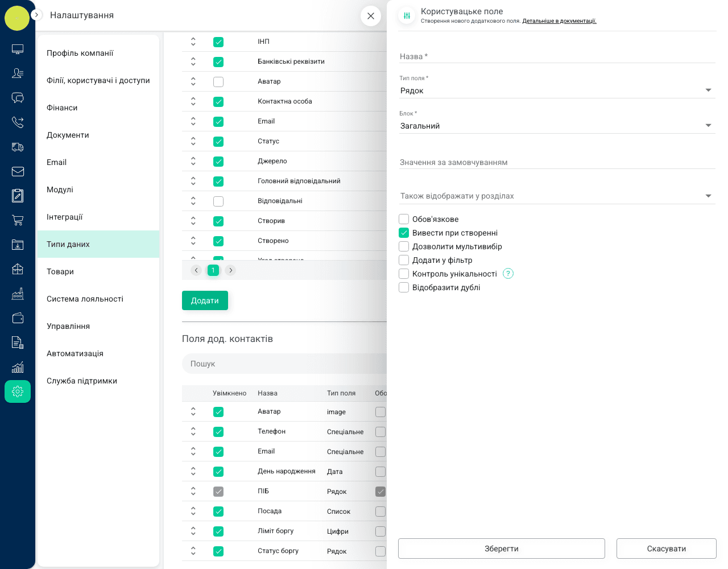Image resolution: width=728 pixels, height=569 pixels.
Task: Click the Скасувати button
Action: pyautogui.click(x=667, y=549)
